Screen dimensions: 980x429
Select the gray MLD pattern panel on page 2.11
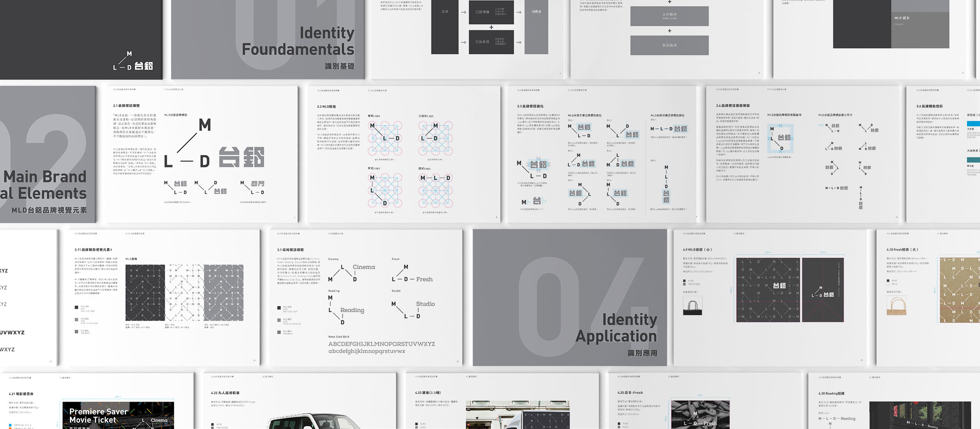223,293
